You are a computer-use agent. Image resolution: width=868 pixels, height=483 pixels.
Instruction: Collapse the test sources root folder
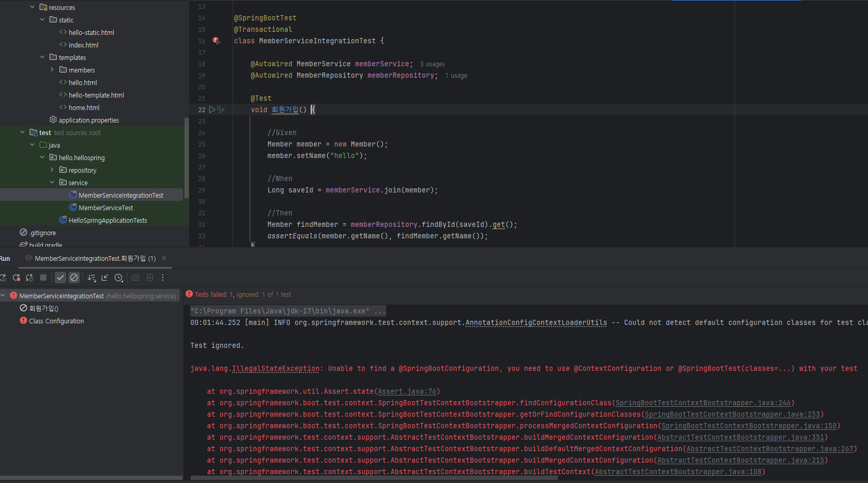tap(22, 132)
